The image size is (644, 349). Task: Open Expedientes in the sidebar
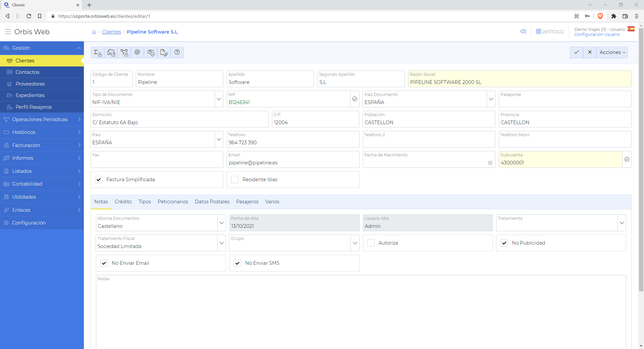pyautogui.click(x=42, y=95)
